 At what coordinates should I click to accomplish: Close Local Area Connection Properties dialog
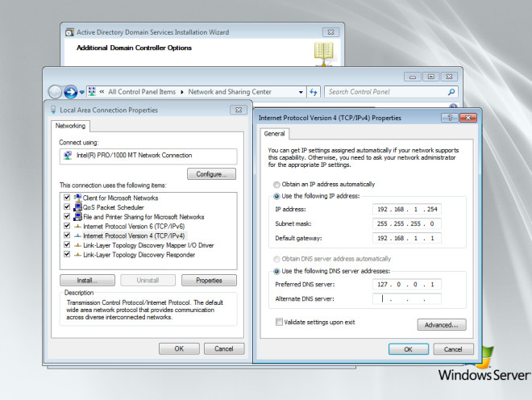(x=239, y=110)
